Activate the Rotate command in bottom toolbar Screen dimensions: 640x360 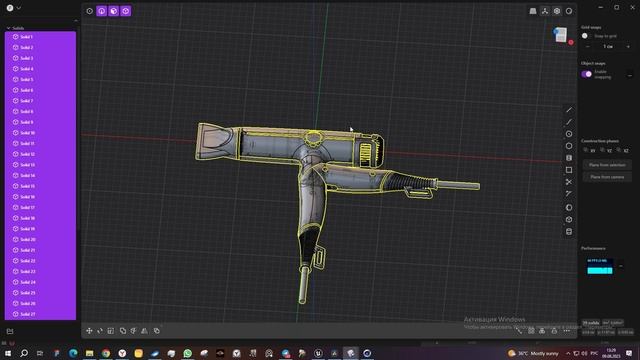tap(100, 331)
